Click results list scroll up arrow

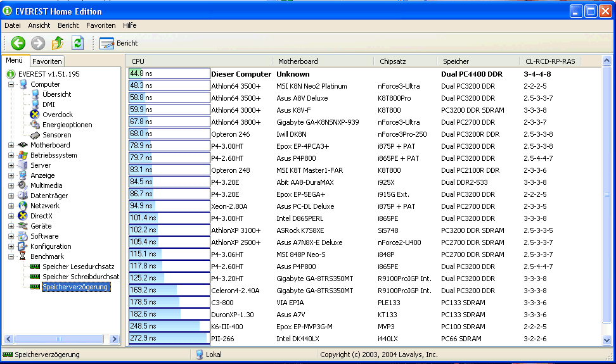point(606,60)
